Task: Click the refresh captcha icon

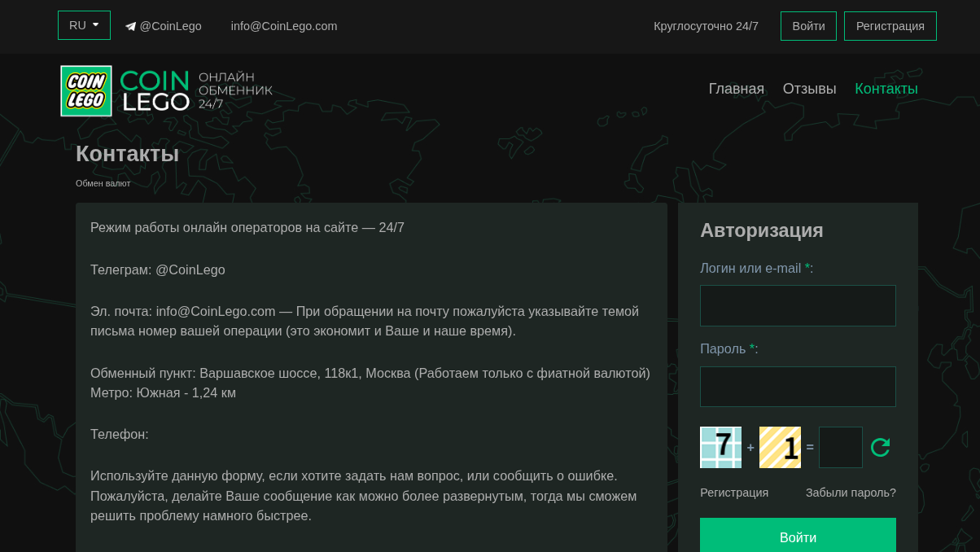Action: point(880,447)
